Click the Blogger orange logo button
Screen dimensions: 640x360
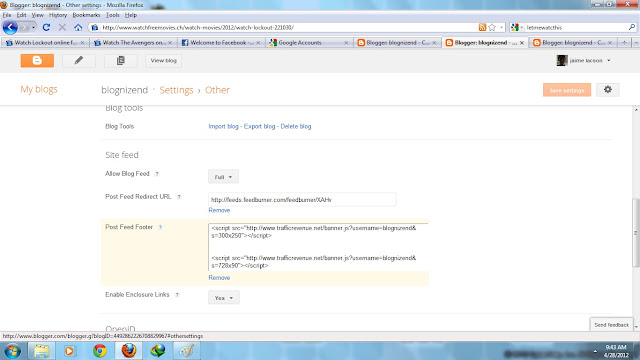tap(37, 60)
